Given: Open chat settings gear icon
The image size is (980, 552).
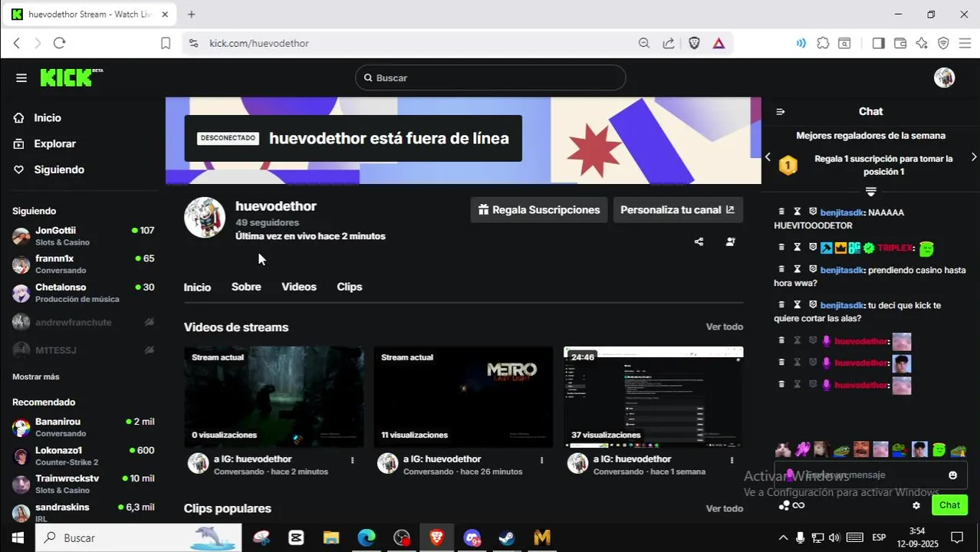Looking at the screenshot, I should 916,505.
